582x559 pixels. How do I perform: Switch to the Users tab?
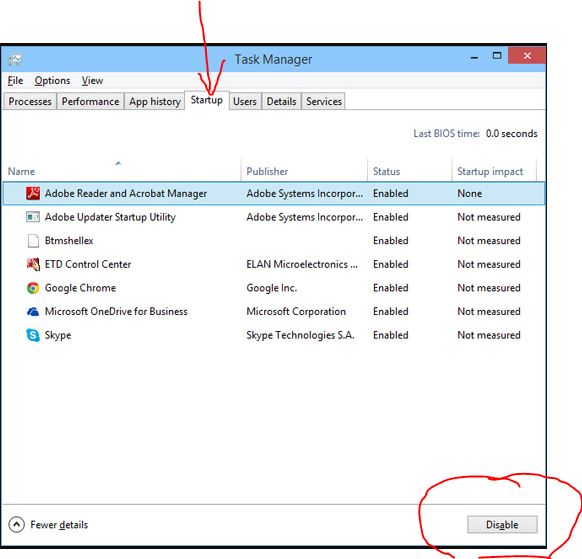tap(245, 101)
